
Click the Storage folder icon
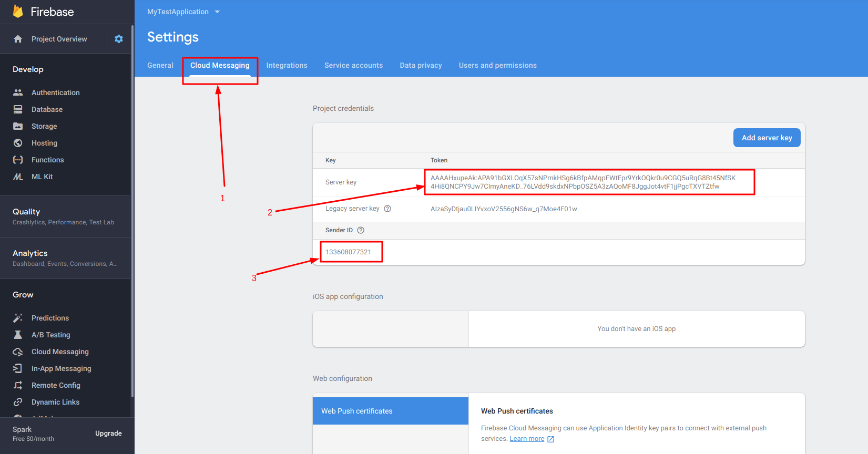18,126
